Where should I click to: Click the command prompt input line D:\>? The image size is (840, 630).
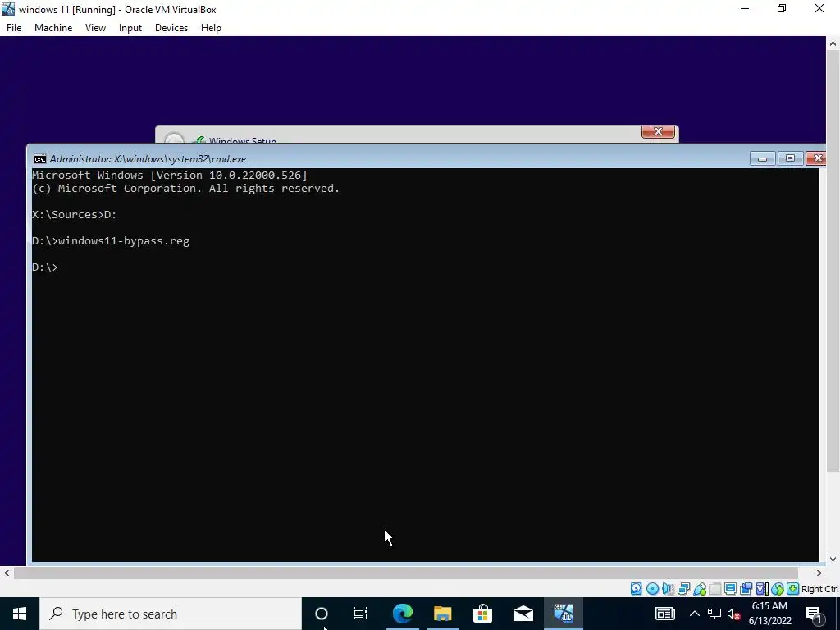pos(45,267)
